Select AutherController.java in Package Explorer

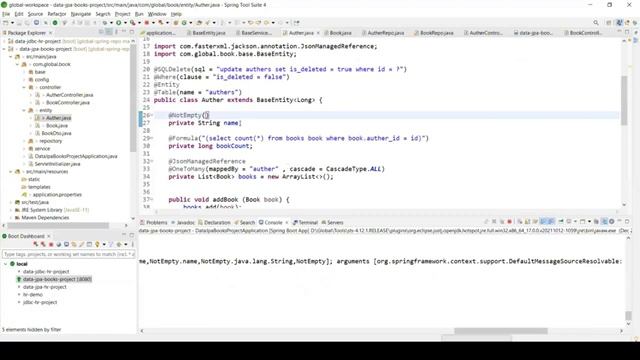click(x=69, y=95)
